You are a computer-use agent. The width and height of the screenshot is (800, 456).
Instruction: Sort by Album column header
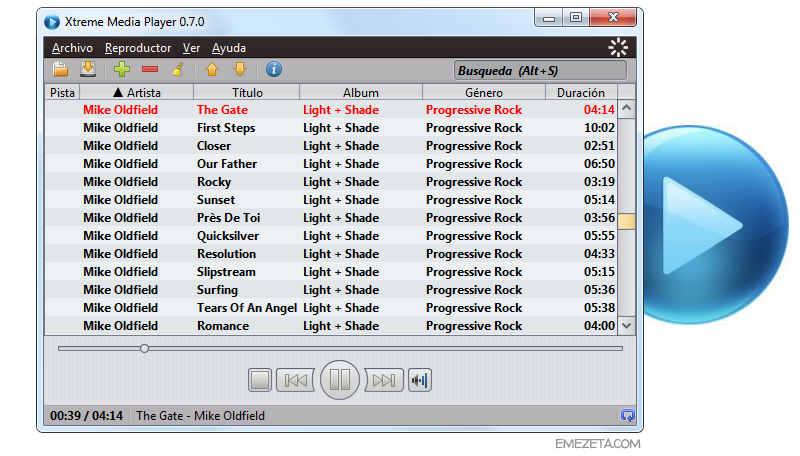[x=361, y=92]
